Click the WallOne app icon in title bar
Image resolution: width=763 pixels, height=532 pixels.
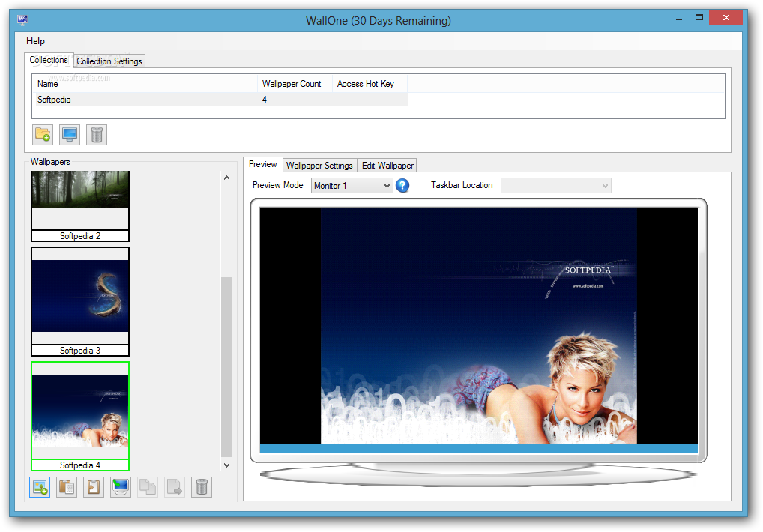click(22, 20)
